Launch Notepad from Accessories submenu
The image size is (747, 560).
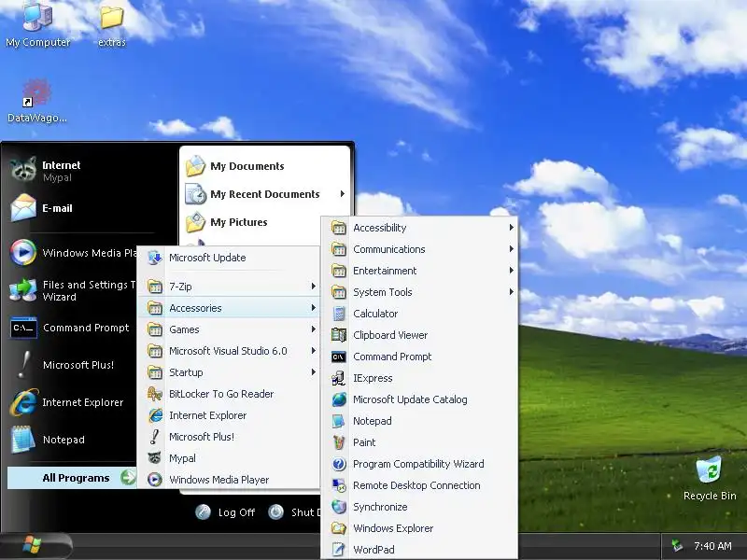coord(419,421)
